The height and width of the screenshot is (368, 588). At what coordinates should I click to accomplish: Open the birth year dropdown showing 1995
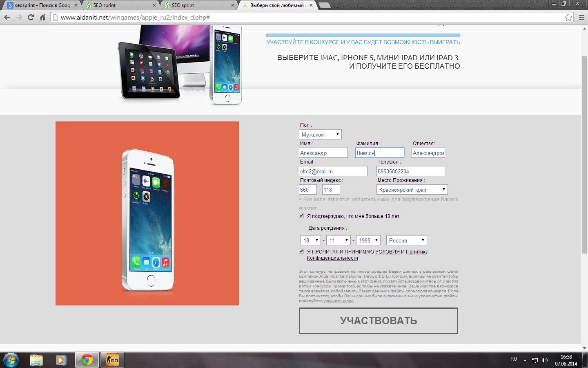coord(368,240)
